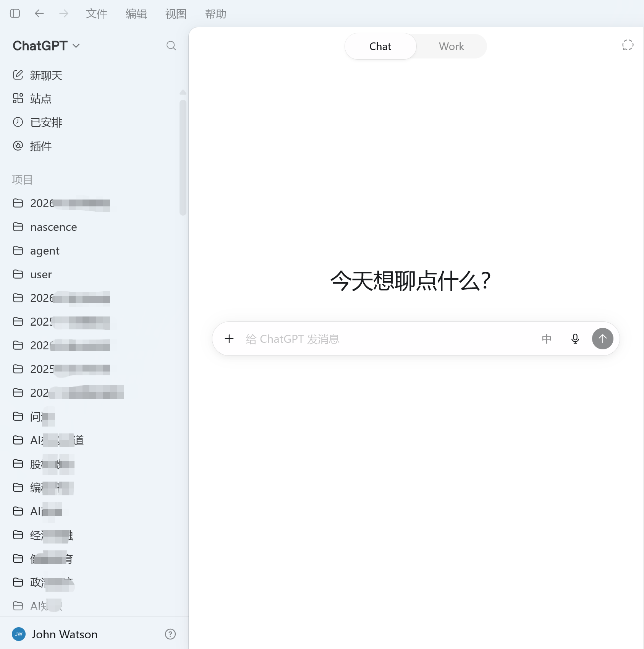Toggle the 中 input language indicator
Viewport: 644px width, 649px height.
(x=547, y=339)
